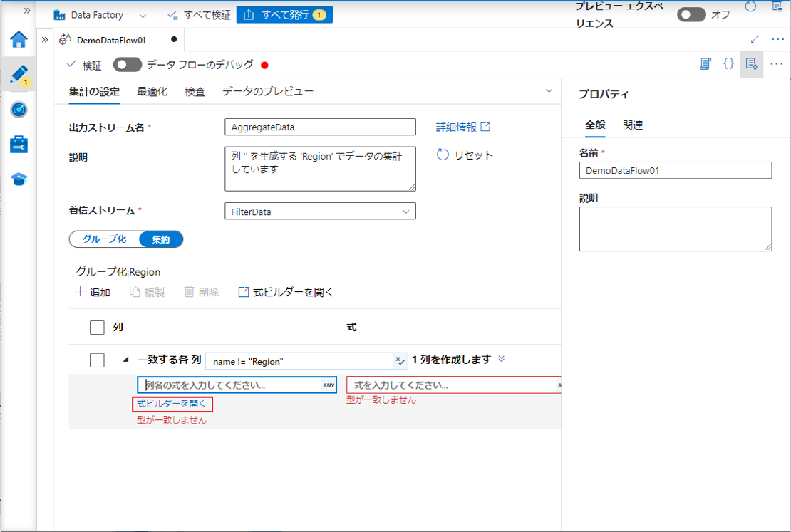Open the Monitor gauge icon

coord(19,109)
